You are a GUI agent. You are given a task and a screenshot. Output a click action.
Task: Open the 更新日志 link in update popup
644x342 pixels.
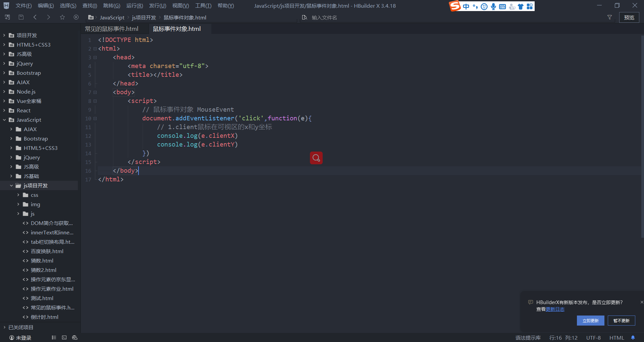click(x=555, y=309)
